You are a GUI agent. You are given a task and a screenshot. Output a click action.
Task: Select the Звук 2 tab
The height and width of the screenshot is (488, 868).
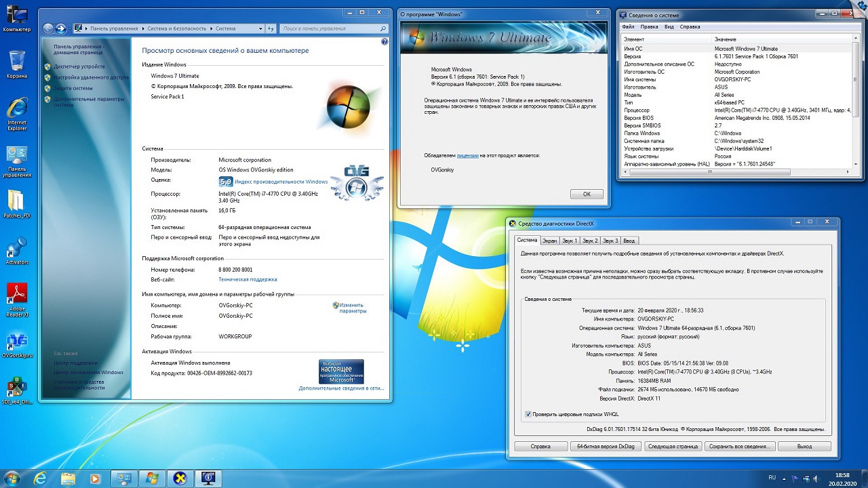tap(590, 241)
